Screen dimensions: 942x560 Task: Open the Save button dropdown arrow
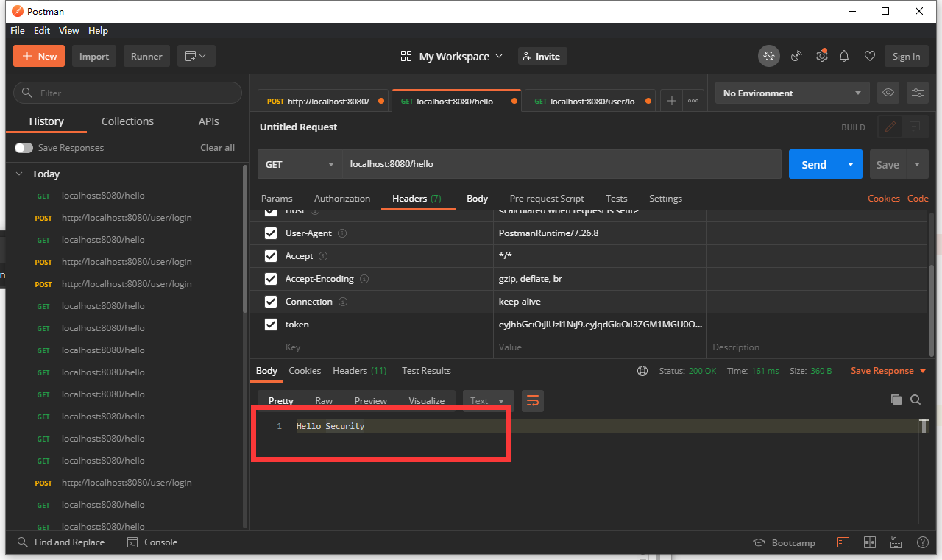[917, 164]
